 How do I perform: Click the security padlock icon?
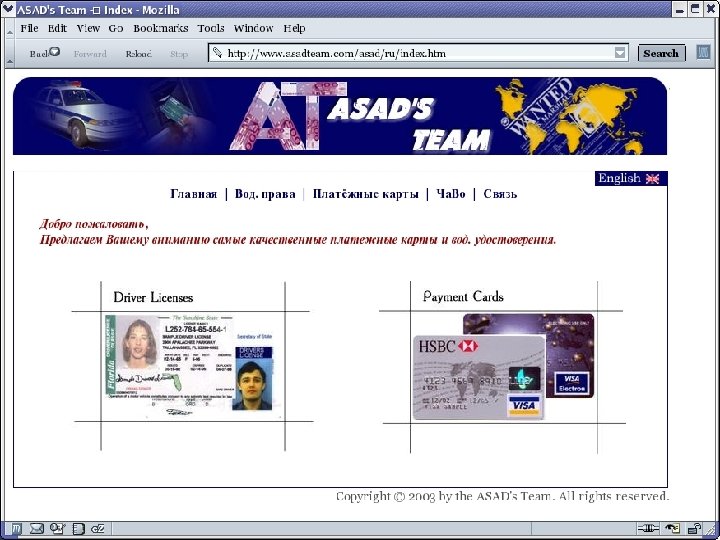tap(694, 528)
